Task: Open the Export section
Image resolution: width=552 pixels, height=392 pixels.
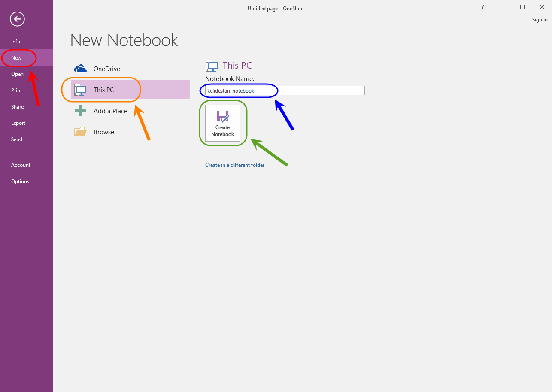Action: pos(26,123)
